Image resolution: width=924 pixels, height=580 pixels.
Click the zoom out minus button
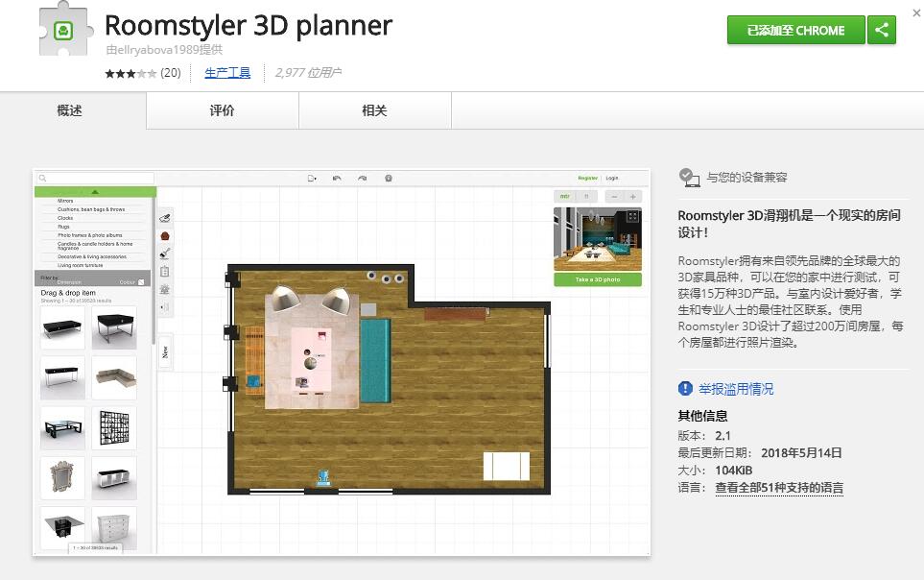click(x=615, y=197)
